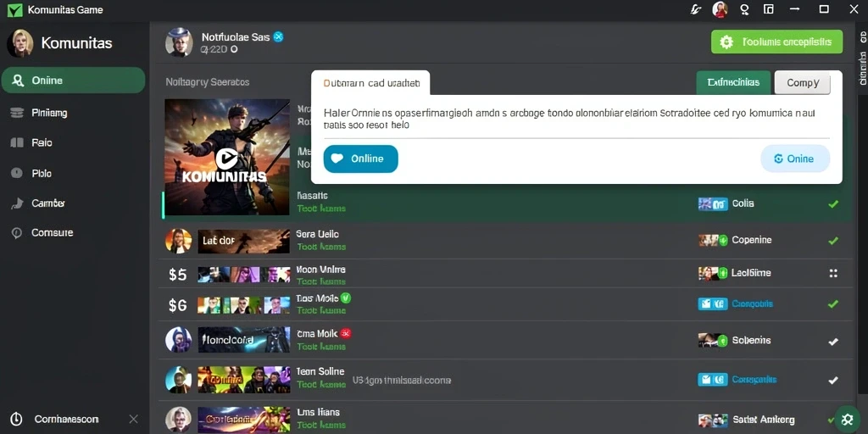Image resolution: width=868 pixels, height=434 pixels.
Task: Open the profile avatar in title bar
Action: (720, 8)
